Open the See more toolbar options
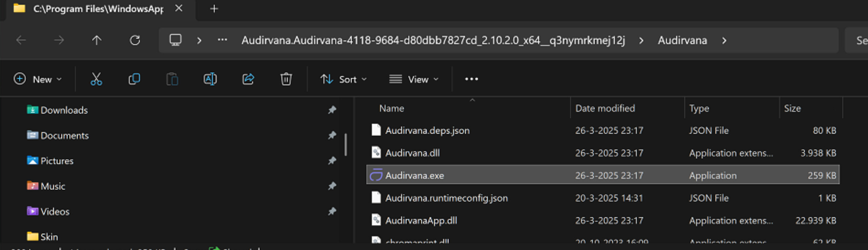Screen dimensions: 868x250 coord(471,79)
